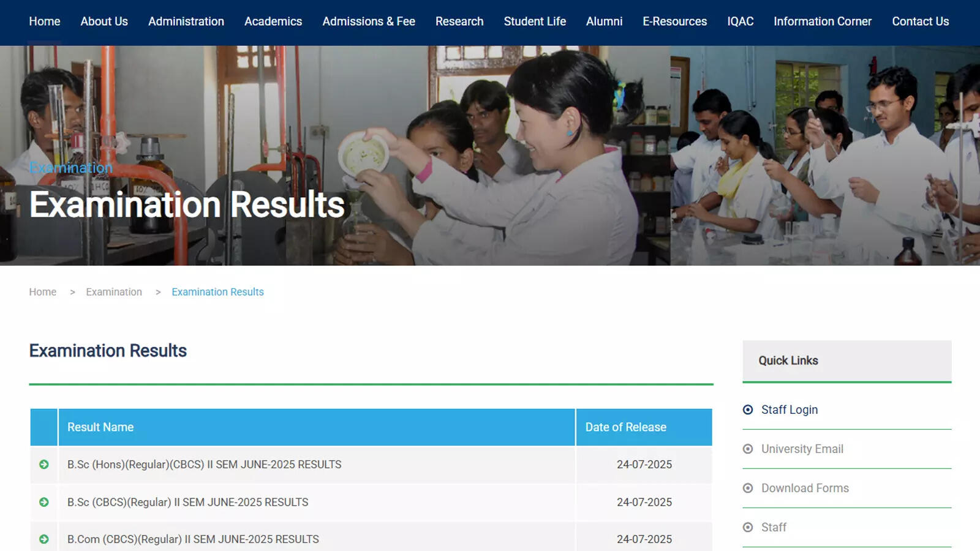
Task: Click the Quick Links panel heading
Action: pyautogui.click(x=788, y=361)
